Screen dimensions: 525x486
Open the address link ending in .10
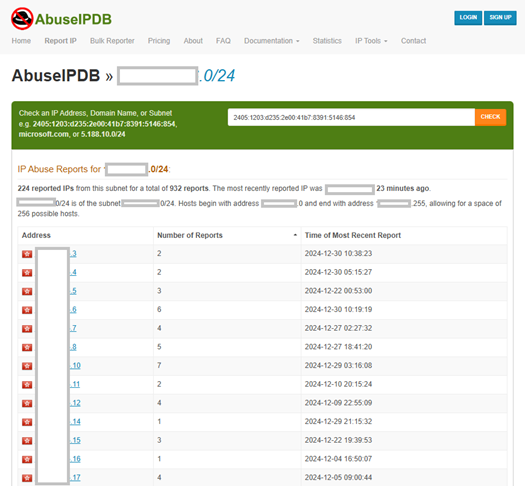coord(75,366)
